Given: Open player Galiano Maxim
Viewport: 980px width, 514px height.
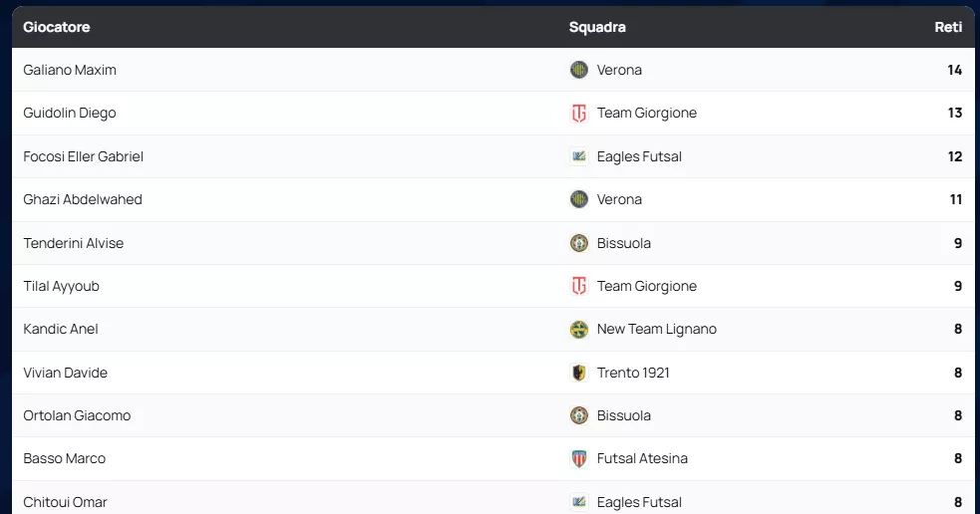Looking at the screenshot, I should click(70, 70).
